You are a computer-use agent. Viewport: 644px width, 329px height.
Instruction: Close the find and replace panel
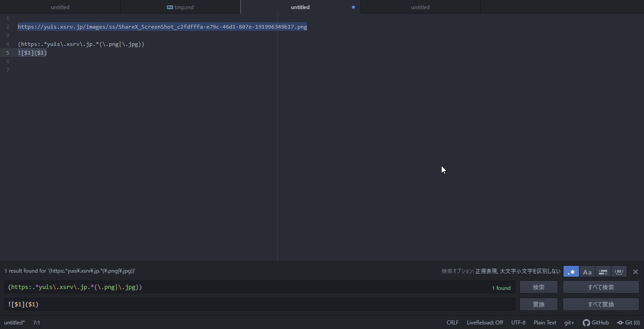[635, 272]
